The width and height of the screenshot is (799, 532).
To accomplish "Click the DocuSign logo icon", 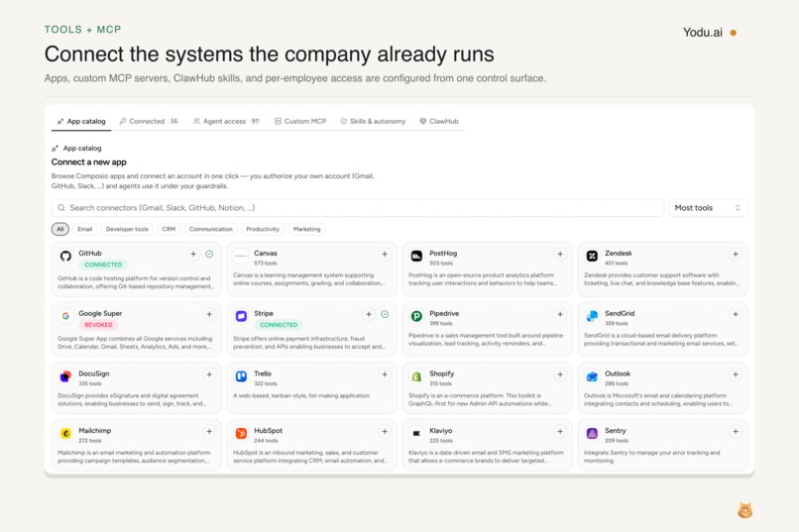I will 65,376.
